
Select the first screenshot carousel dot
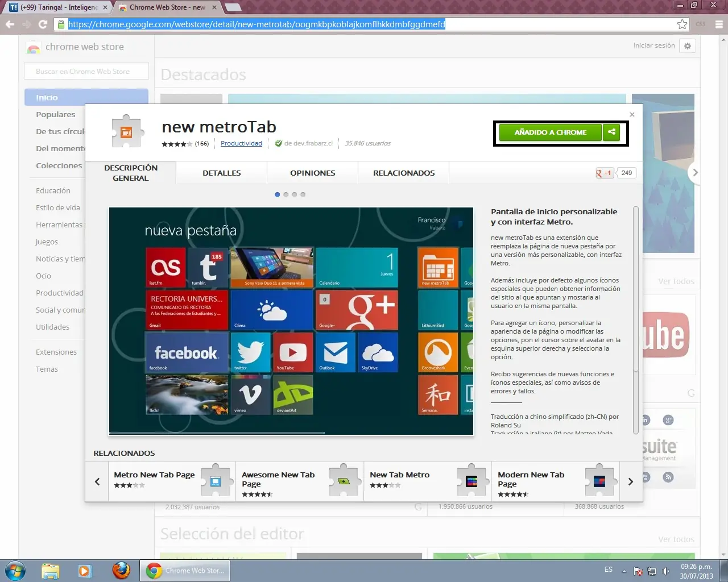278,194
